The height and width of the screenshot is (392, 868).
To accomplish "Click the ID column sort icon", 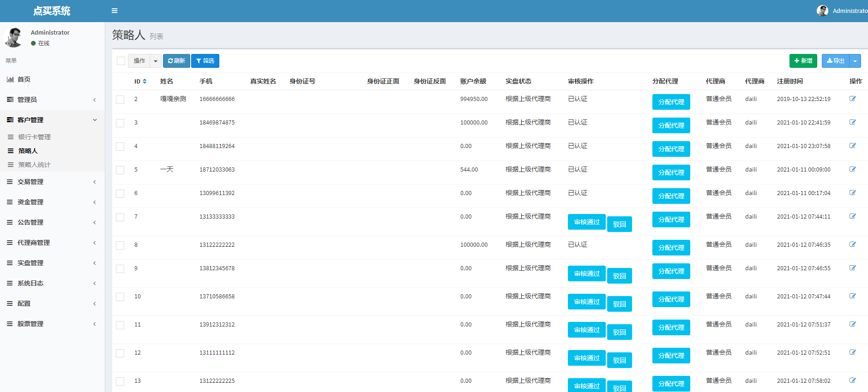I will click(145, 81).
